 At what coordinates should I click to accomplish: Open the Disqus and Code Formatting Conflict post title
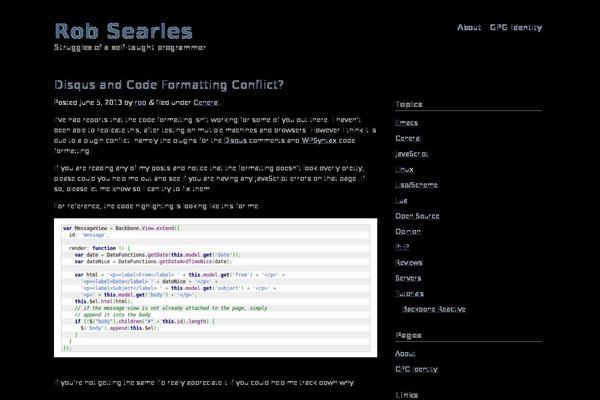click(169, 85)
